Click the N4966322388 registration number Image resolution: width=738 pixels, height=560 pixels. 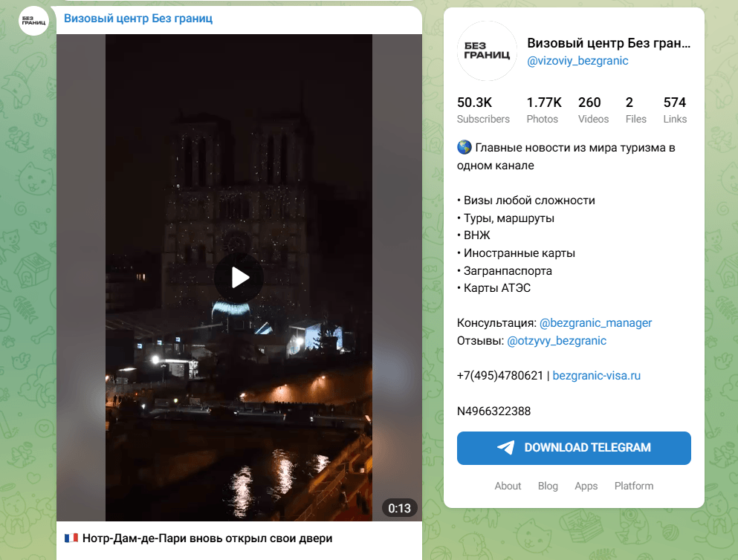click(x=493, y=411)
